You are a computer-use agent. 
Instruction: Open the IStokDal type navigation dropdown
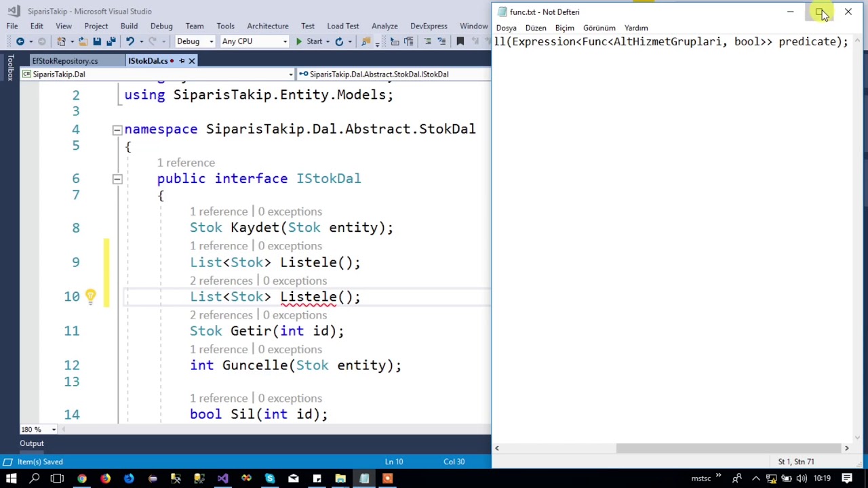pyautogui.click(x=393, y=75)
